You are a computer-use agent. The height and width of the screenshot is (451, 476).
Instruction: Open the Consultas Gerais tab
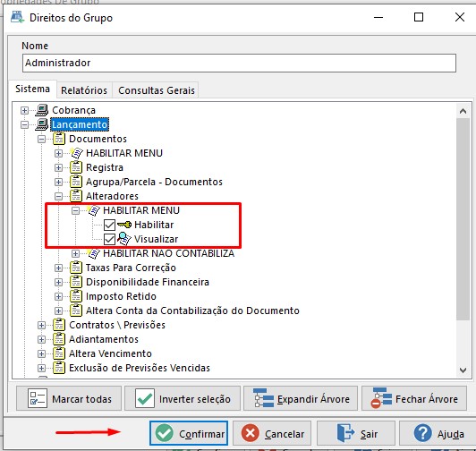(x=157, y=90)
